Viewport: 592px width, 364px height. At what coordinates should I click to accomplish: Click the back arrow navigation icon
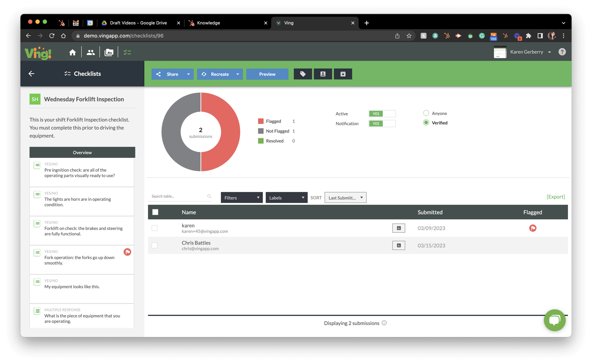coord(32,73)
